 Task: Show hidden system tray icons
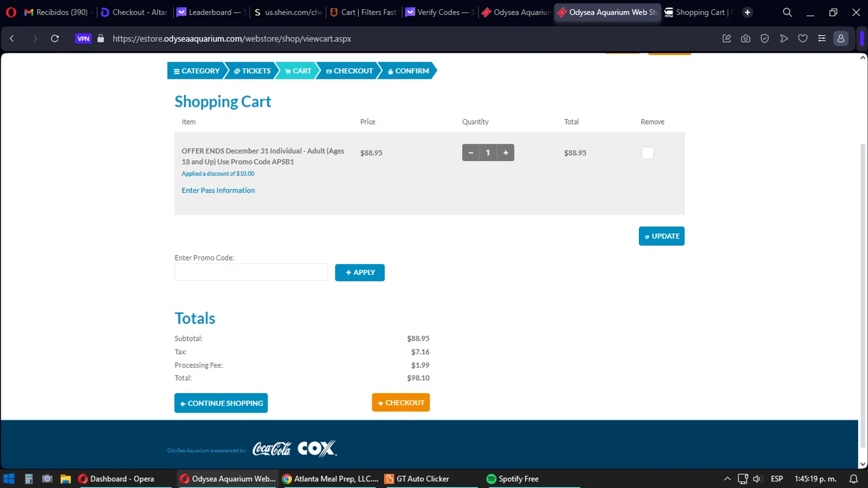[x=727, y=479]
